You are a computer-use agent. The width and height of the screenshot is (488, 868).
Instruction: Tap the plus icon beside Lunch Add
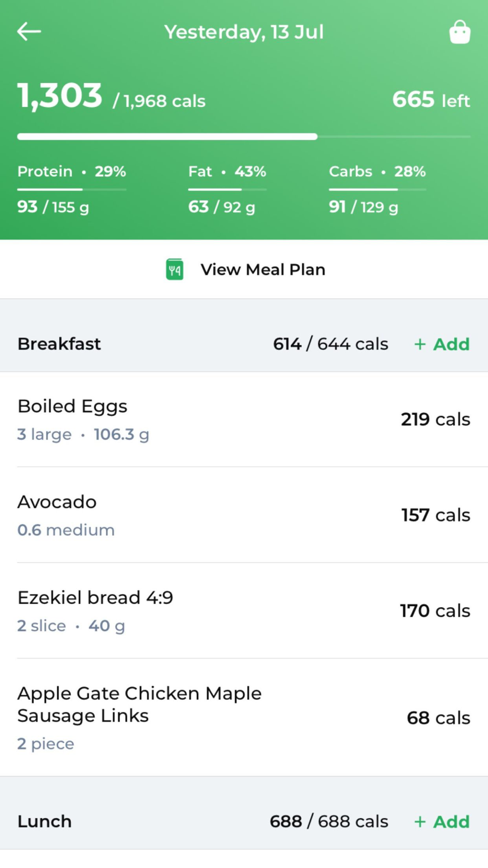(420, 822)
